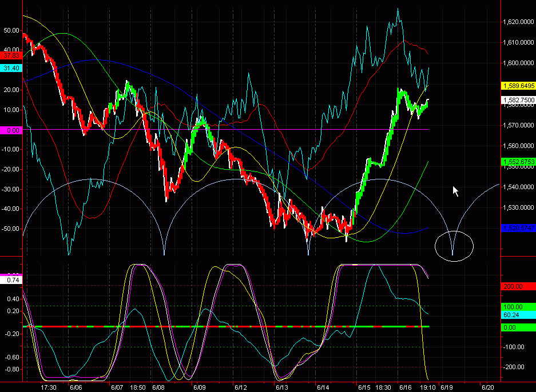This screenshot has height=392, width=536.
Task: Select the 6/12 date axis label
Action: (241, 387)
